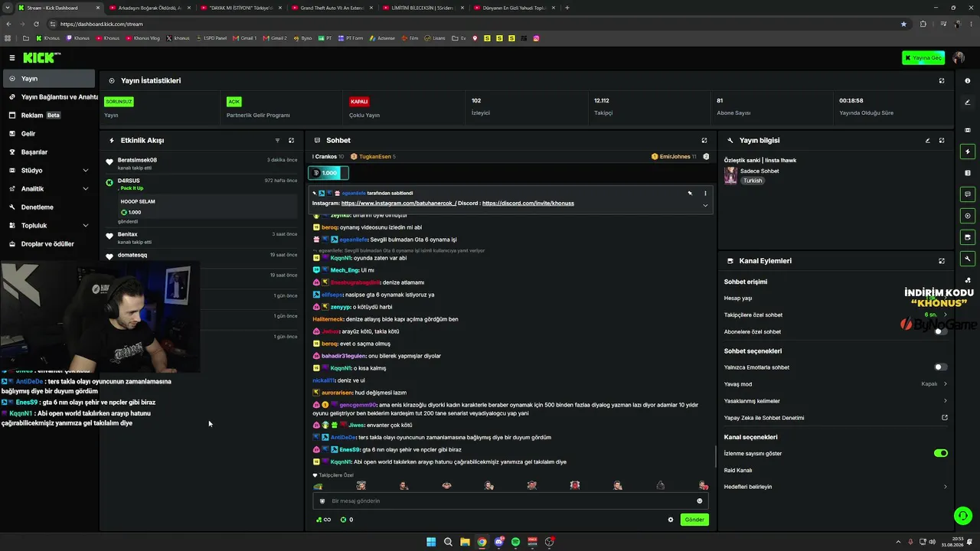
Task: Open filter options in Etkinlik Akışı
Action: pyautogui.click(x=277, y=141)
